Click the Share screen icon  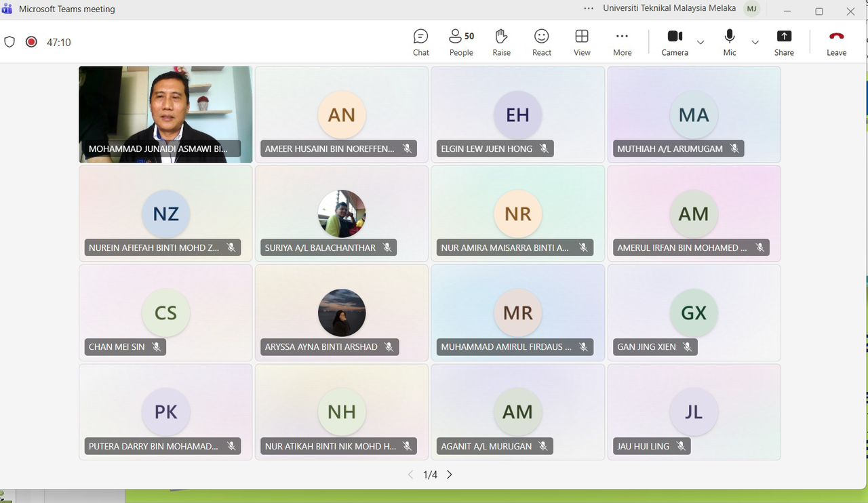(784, 42)
